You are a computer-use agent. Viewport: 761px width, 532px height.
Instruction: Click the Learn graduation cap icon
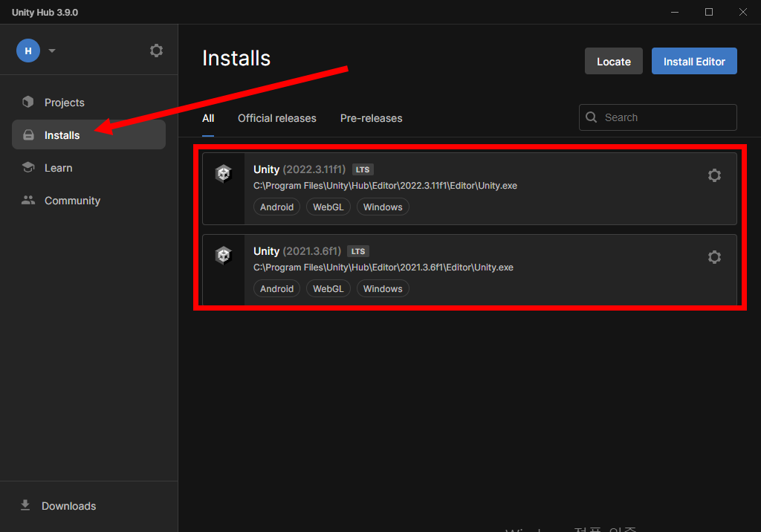tap(28, 167)
